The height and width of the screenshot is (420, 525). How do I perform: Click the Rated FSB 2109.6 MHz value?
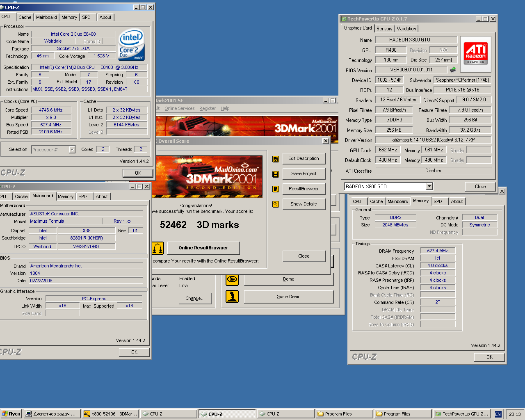pos(51,132)
